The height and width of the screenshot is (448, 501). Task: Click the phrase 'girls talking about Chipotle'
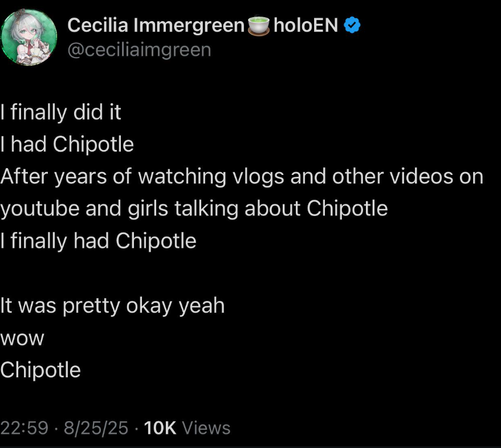[x=258, y=209]
